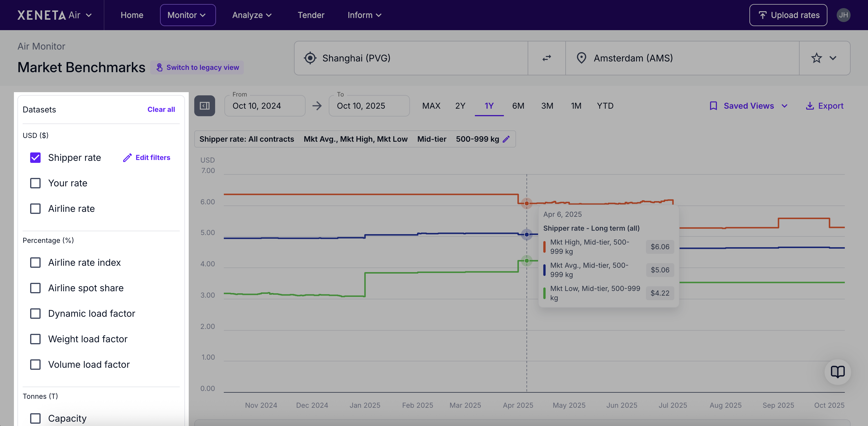This screenshot has height=426, width=868.
Task: Open the Xeneta Air product switcher chevron
Action: pos(89,15)
